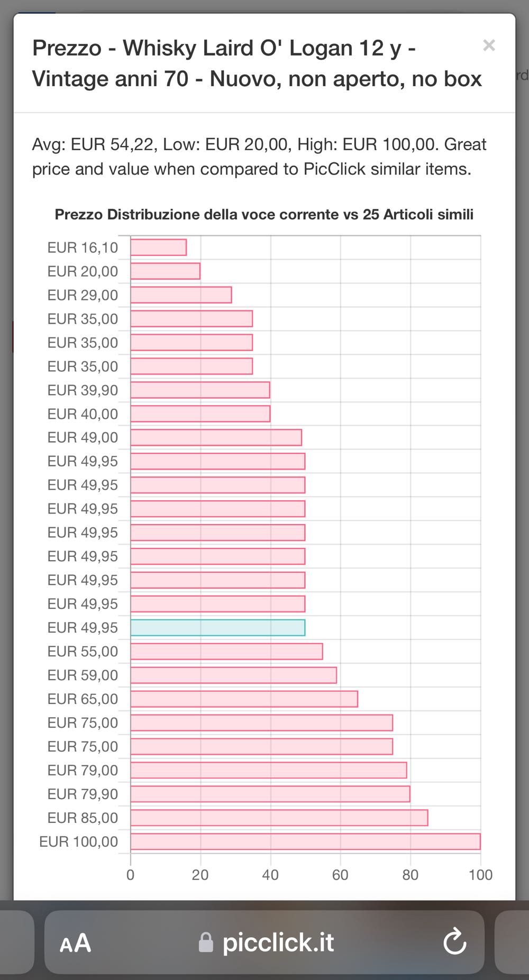The height and width of the screenshot is (980, 529).
Task: Tap the Safari reload page icon
Action: [454, 942]
